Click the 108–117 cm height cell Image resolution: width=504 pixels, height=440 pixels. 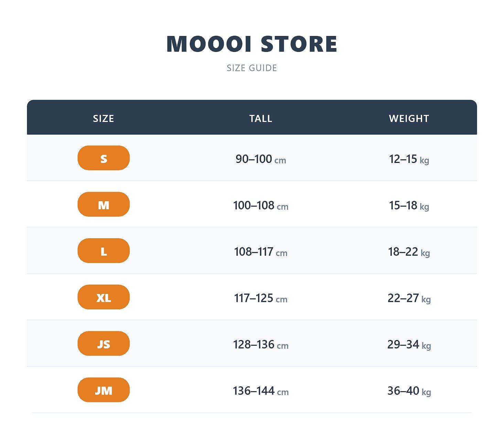261,252
